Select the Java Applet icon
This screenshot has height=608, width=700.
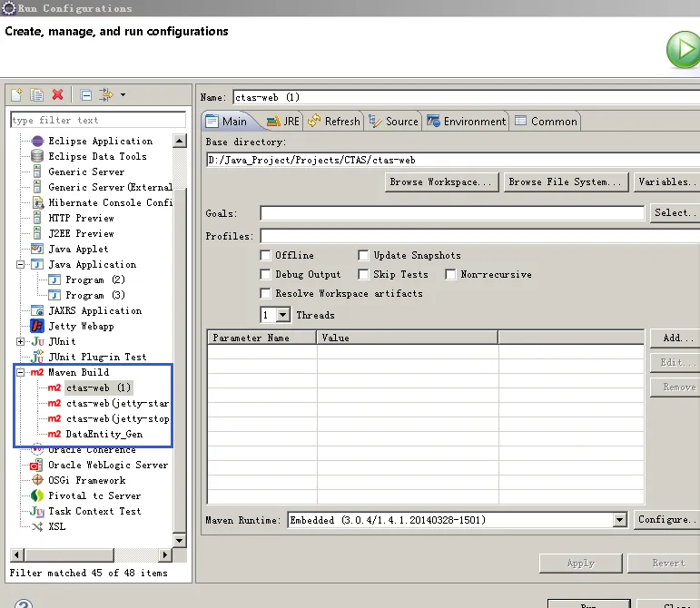(x=37, y=249)
